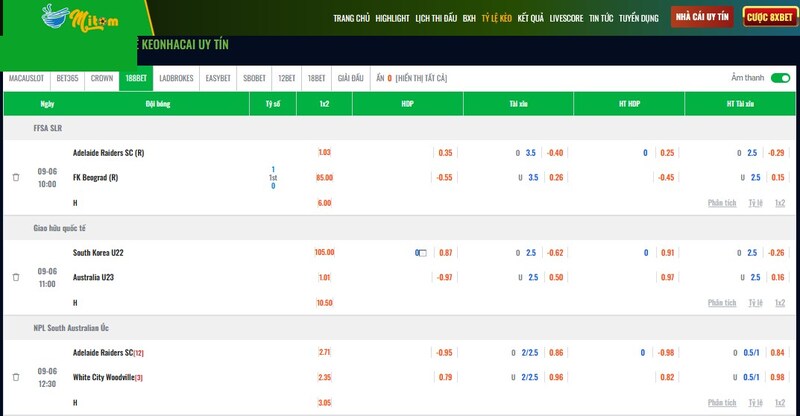The height and width of the screenshot is (416, 800).
Task: Click the 3.05 draw odds in NPL match
Action: point(324,403)
